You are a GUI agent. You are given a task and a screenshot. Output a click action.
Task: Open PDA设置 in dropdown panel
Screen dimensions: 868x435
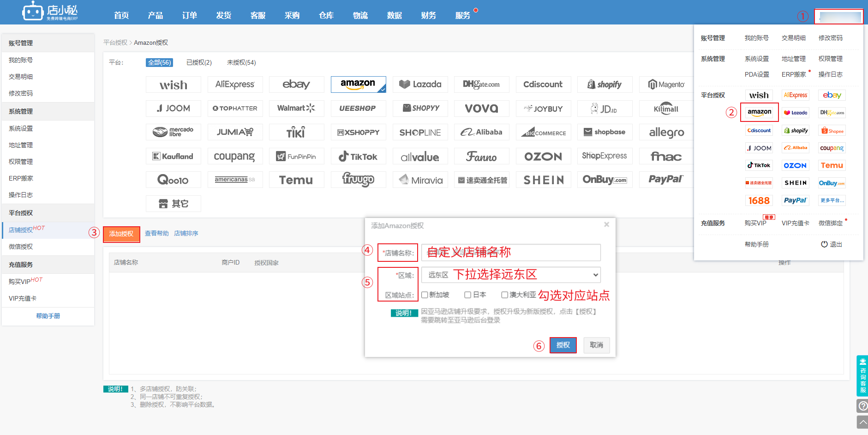click(757, 74)
